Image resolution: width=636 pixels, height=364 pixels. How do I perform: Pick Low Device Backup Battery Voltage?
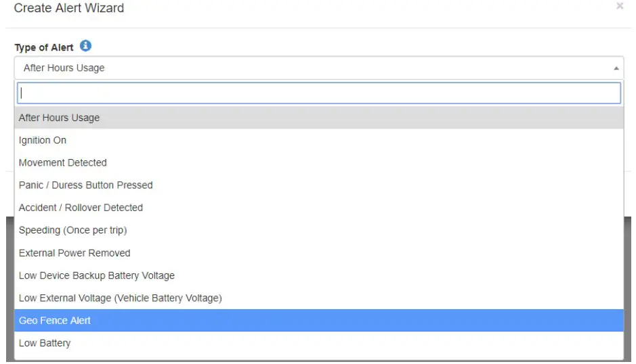97,275
